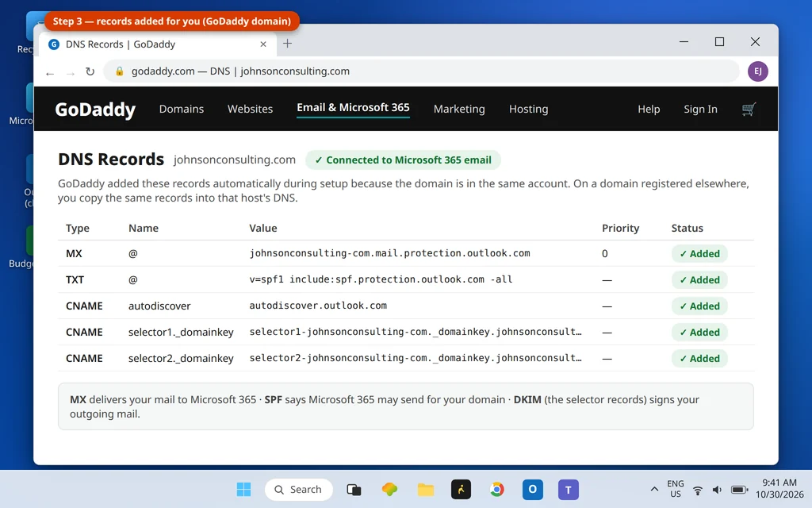Click the browser forward arrow
This screenshot has width=812, height=508.
pyautogui.click(x=71, y=74)
